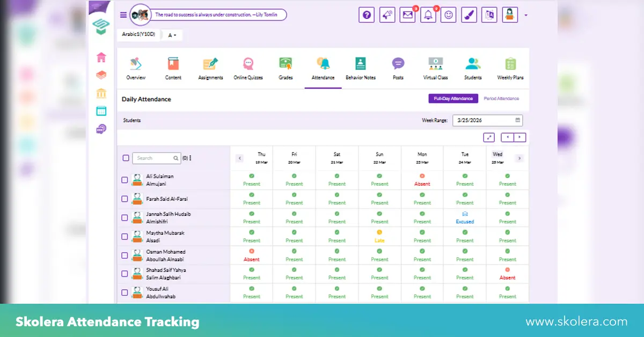Screen dimensions: 644x337
Task: Click the home icon in the sidebar
Action: pos(101,57)
